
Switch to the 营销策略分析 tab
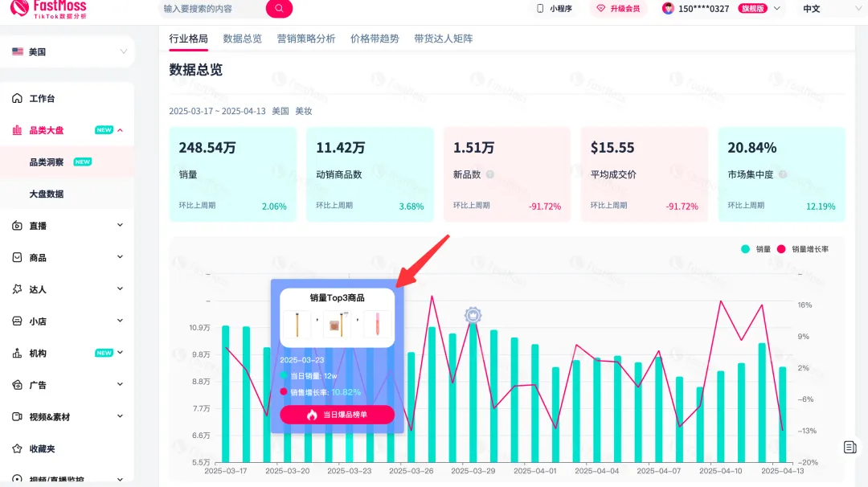coord(306,39)
